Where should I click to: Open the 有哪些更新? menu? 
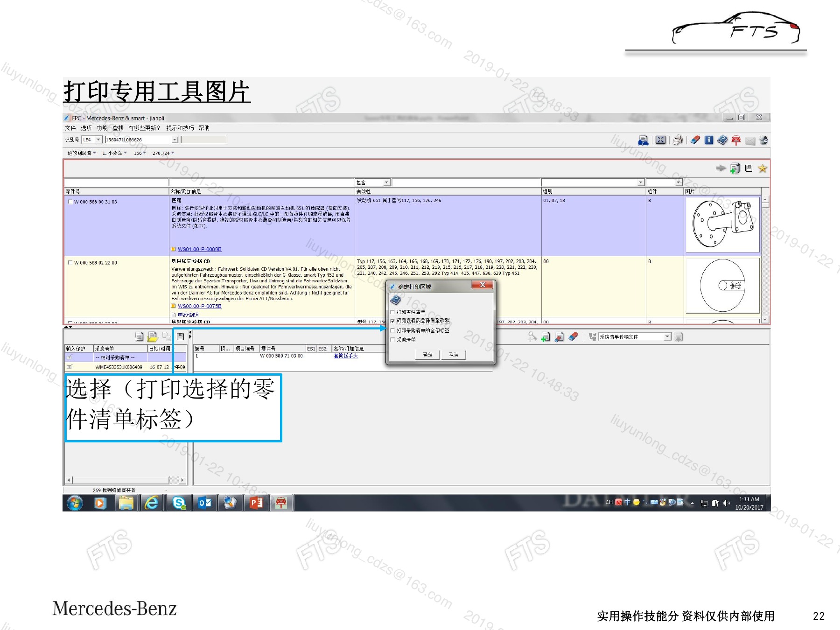pyautogui.click(x=144, y=128)
